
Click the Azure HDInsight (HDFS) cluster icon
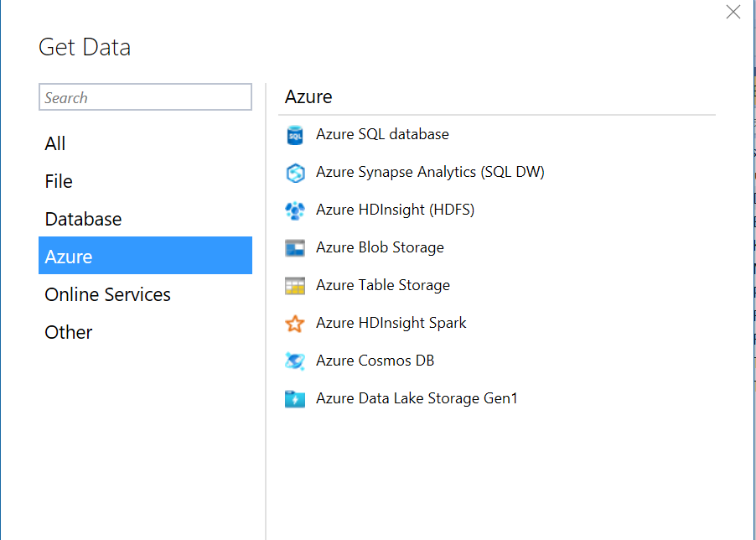pyautogui.click(x=294, y=210)
